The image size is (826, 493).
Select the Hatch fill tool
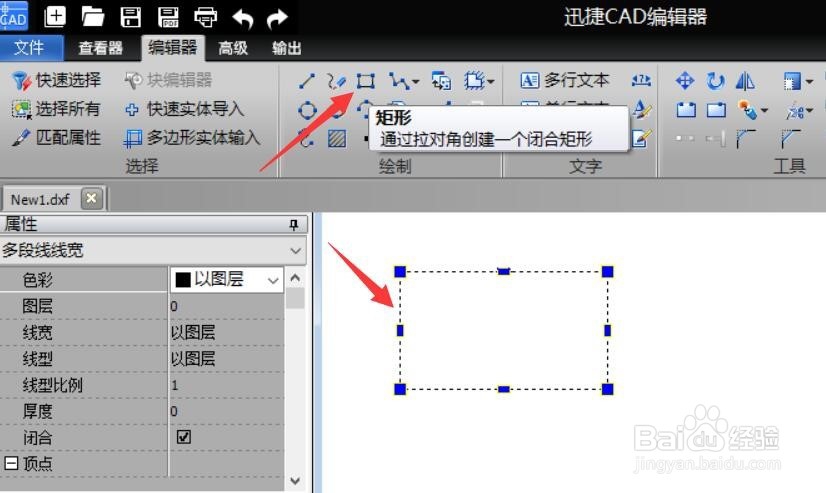click(337, 139)
